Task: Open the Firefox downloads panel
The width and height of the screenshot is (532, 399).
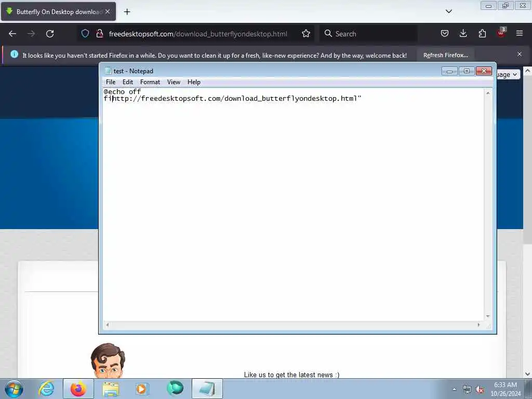Action: point(463,33)
